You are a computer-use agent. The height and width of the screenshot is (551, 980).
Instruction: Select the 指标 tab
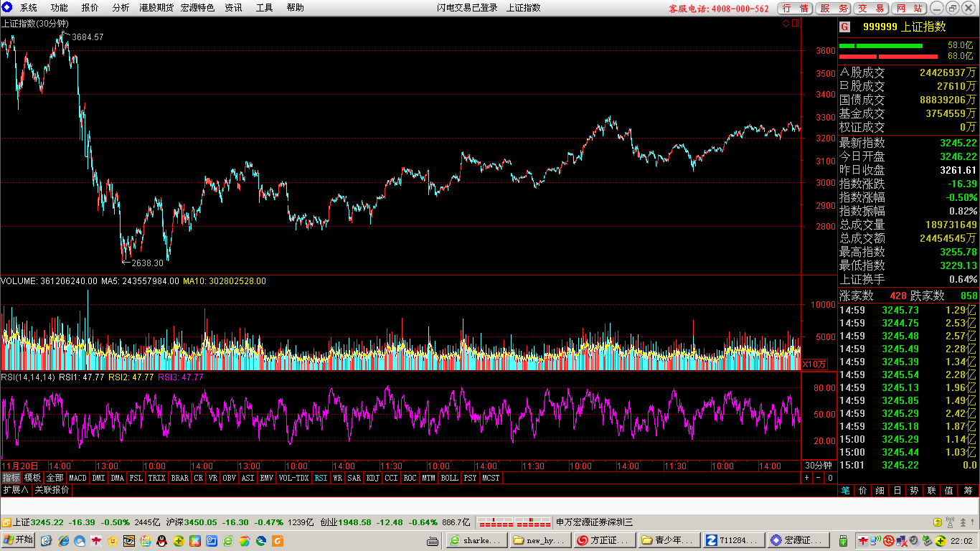11,477
